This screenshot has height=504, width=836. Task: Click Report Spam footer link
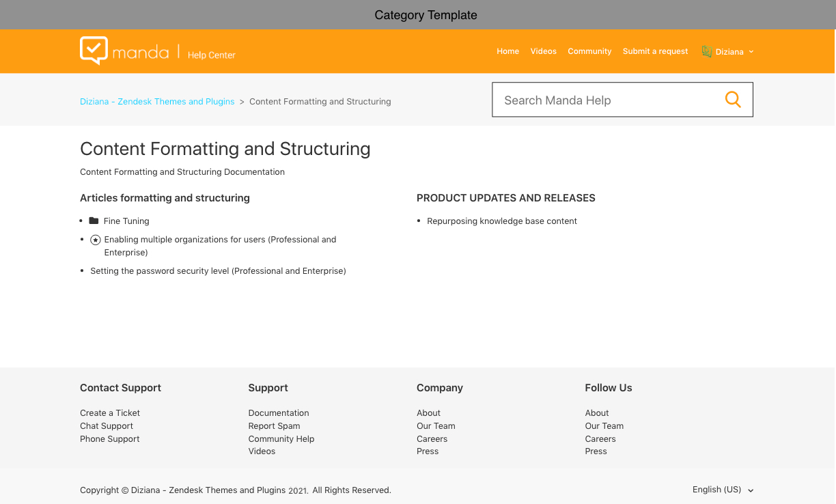[275, 425]
